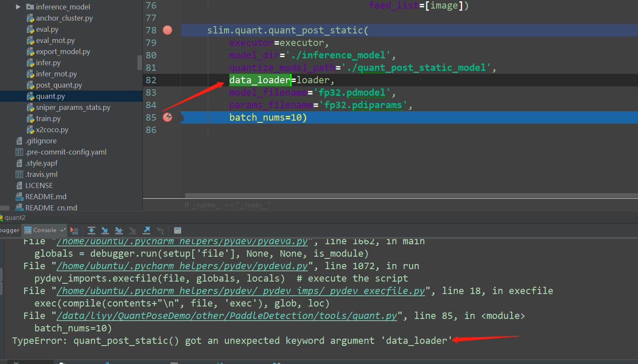This screenshot has width=638, height=364.
Task: Click the Run to Cursor icon
Action: coord(160,231)
